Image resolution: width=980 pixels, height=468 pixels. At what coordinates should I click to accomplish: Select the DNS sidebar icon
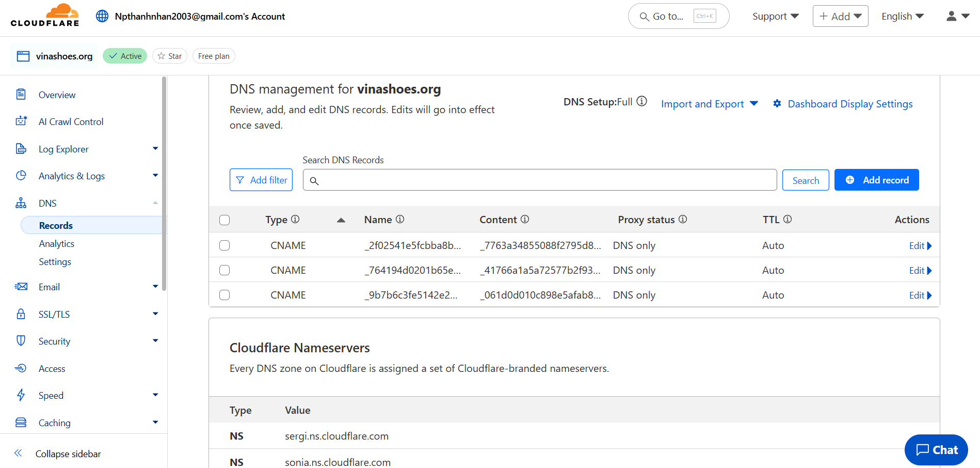pyautogui.click(x=21, y=202)
